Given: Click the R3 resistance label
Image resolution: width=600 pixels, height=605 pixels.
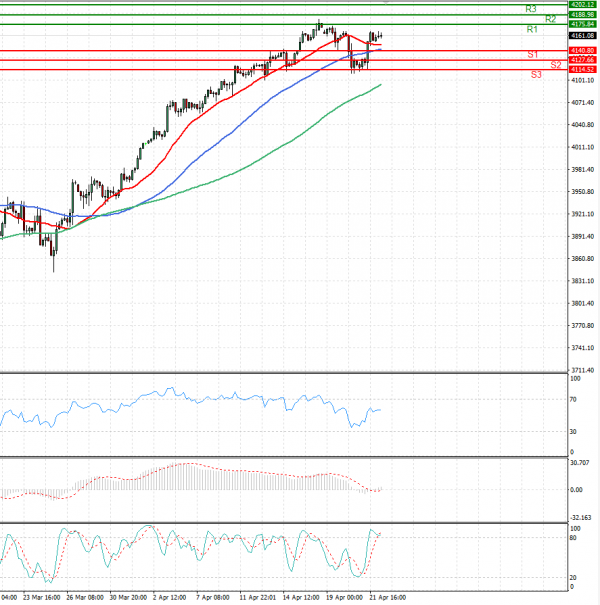Looking at the screenshot, I should [531, 9].
